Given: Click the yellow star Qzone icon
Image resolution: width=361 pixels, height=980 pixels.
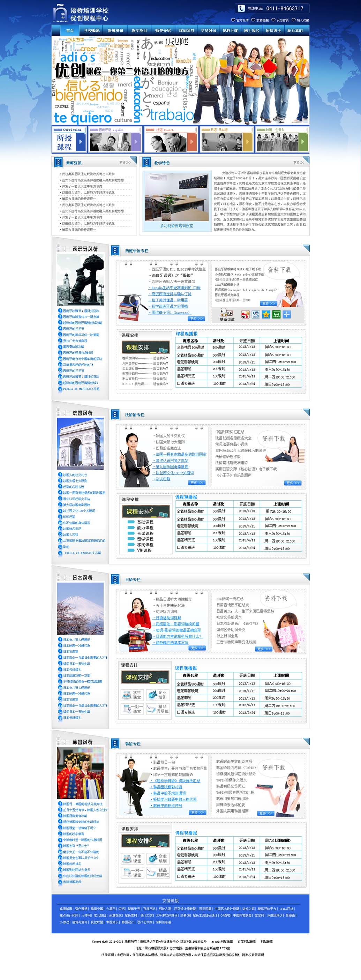Looking at the screenshot, I should (266, 314).
